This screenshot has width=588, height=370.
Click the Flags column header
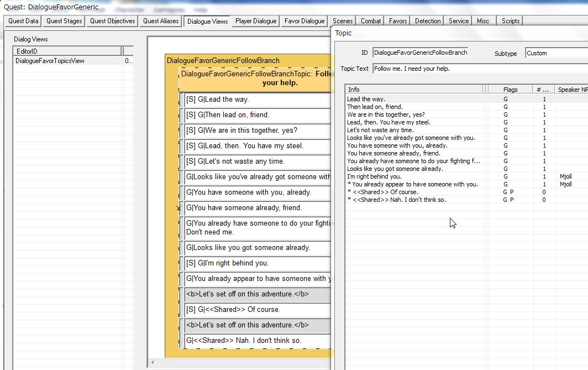click(511, 89)
